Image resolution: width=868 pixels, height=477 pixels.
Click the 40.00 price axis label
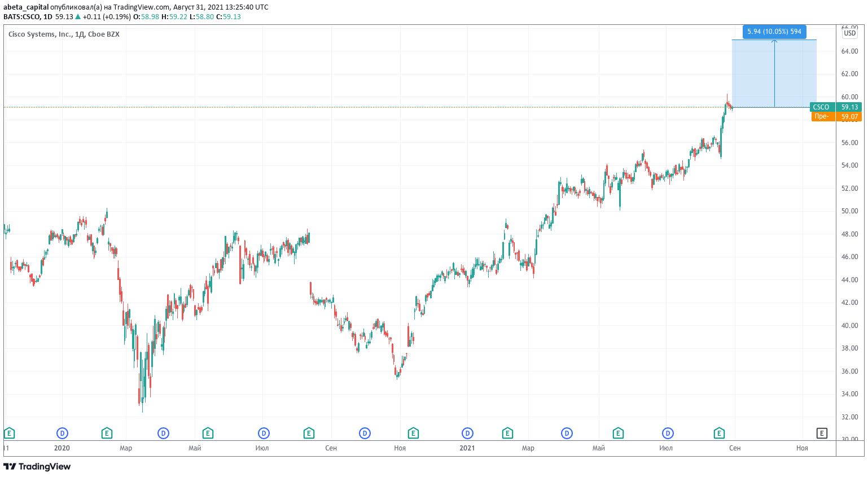click(849, 326)
